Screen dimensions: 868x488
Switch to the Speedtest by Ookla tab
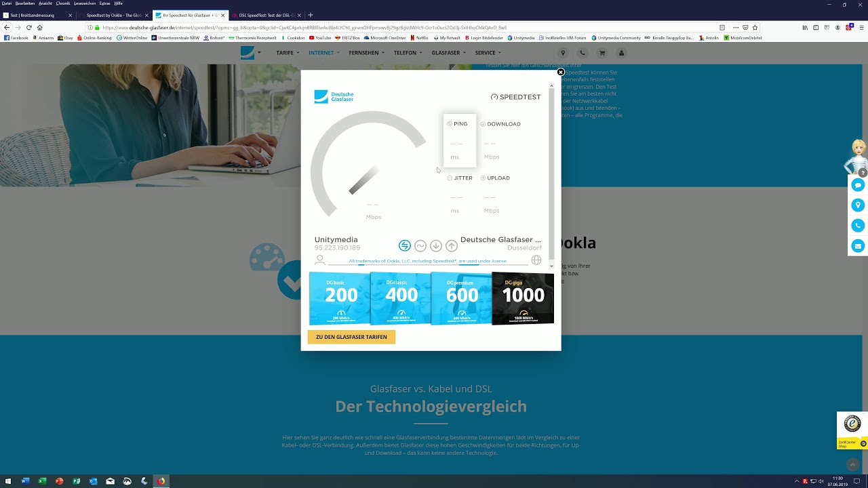[114, 15]
